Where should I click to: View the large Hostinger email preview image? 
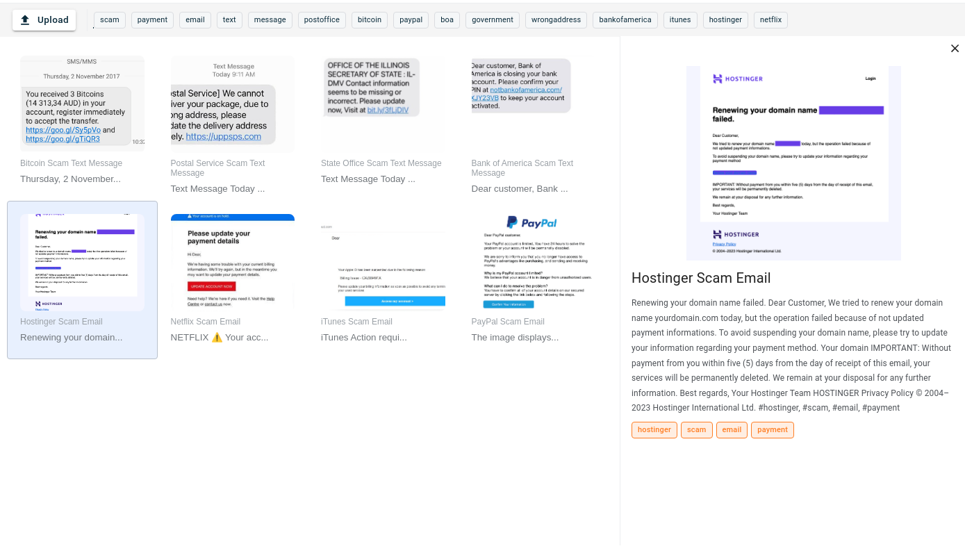pos(793,163)
